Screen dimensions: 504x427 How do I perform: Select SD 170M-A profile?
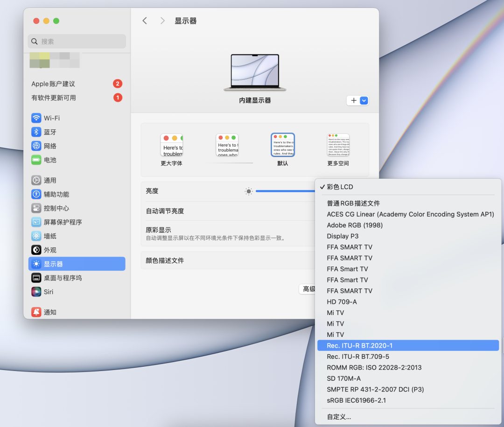click(408, 378)
